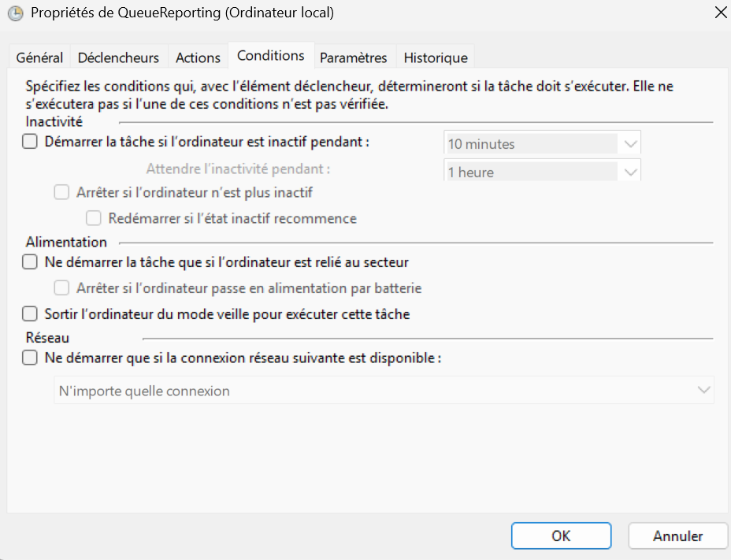This screenshot has height=560, width=731.
Task: Enable starting the task when computer is idle
Action: point(29,141)
